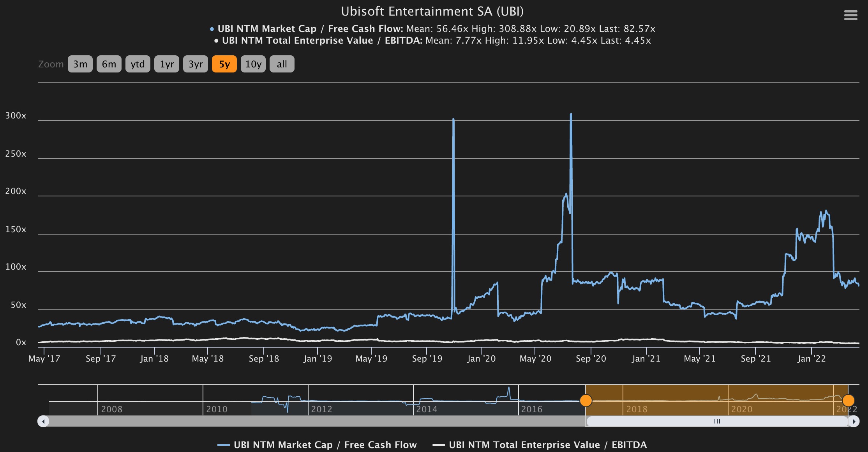Set zoom range to 3m
Image resolution: width=868 pixels, height=452 pixels.
click(80, 64)
